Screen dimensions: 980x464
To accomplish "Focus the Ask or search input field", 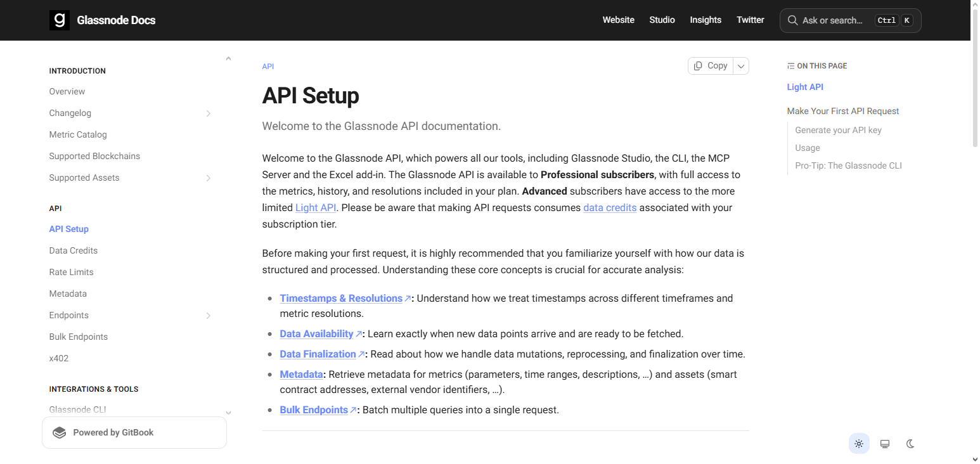I will tap(850, 20).
